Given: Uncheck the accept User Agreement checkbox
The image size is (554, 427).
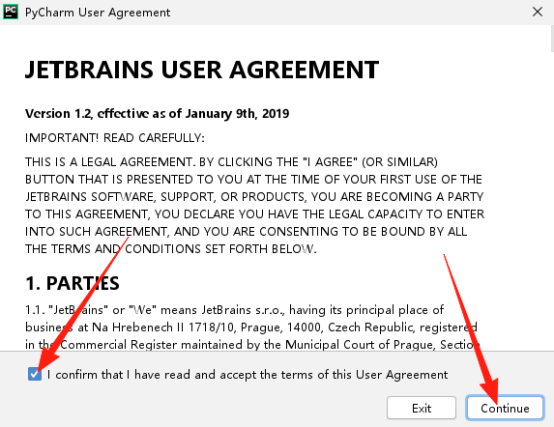Looking at the screenshot, I should tap(35, 374).
